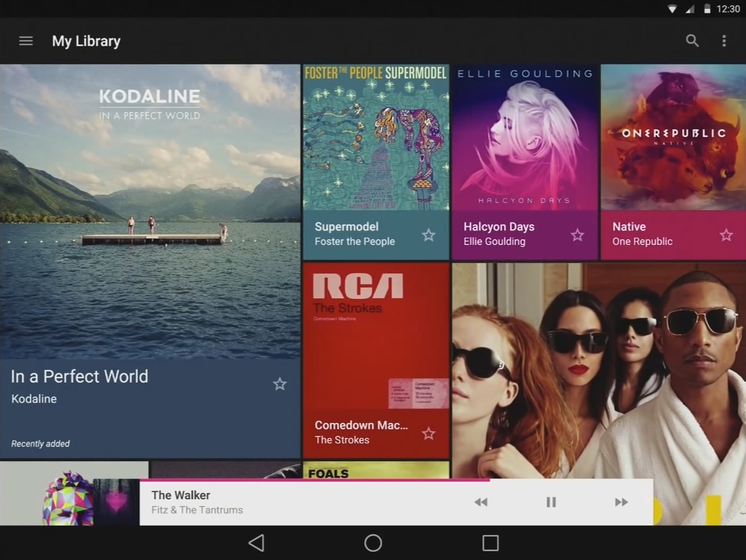Click the Kodaline artist name
The image size is (746, 560).
click(34, 399)
